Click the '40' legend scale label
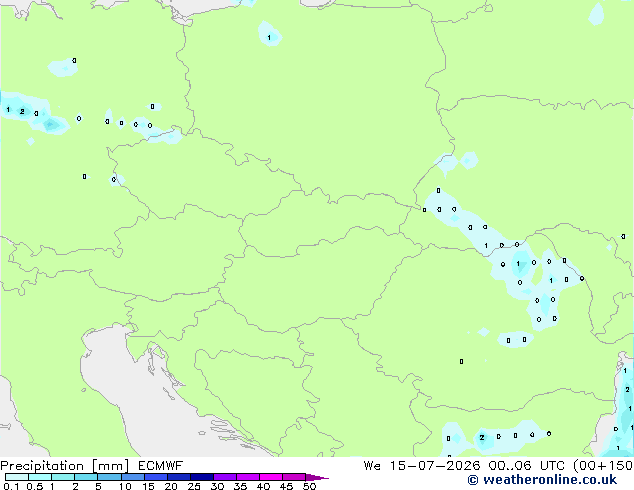Viewport: 634px width, 490px height. 263,486
